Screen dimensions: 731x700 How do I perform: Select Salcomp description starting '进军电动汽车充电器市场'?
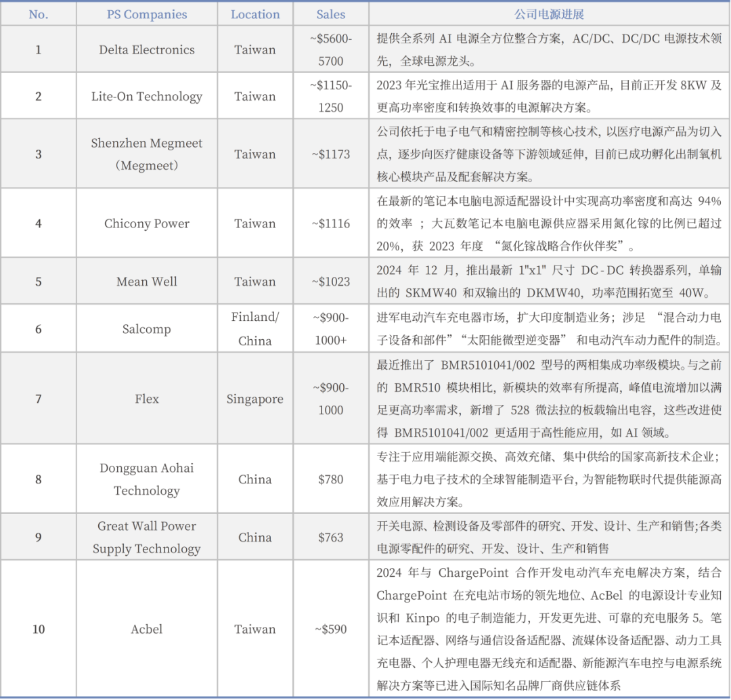[x=549, y=329]
